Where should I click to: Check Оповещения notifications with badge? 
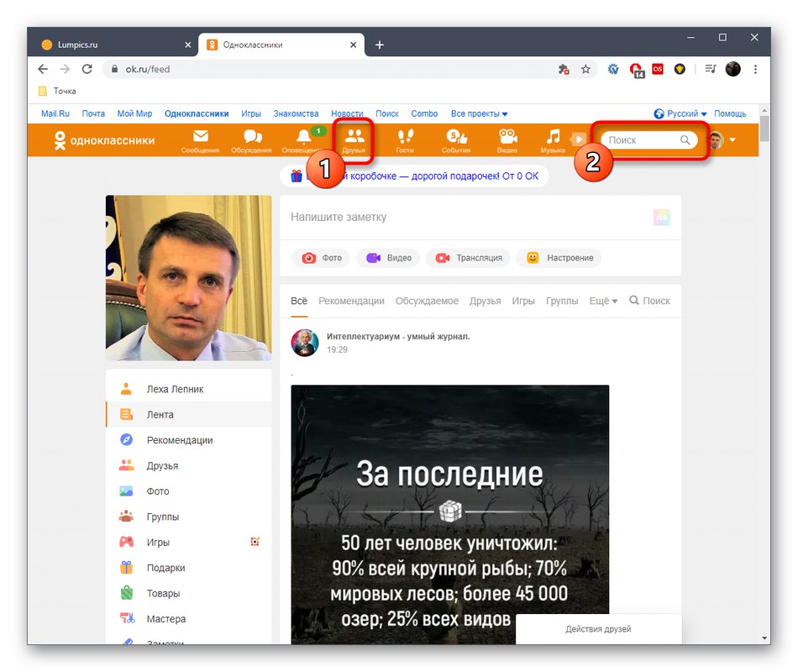click(x=302, y=139)
